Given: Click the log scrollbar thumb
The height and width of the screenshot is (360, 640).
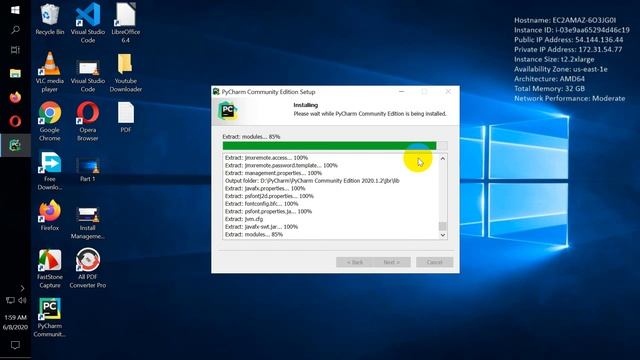Looking at the screenshot, I should (x=442, y=226).
